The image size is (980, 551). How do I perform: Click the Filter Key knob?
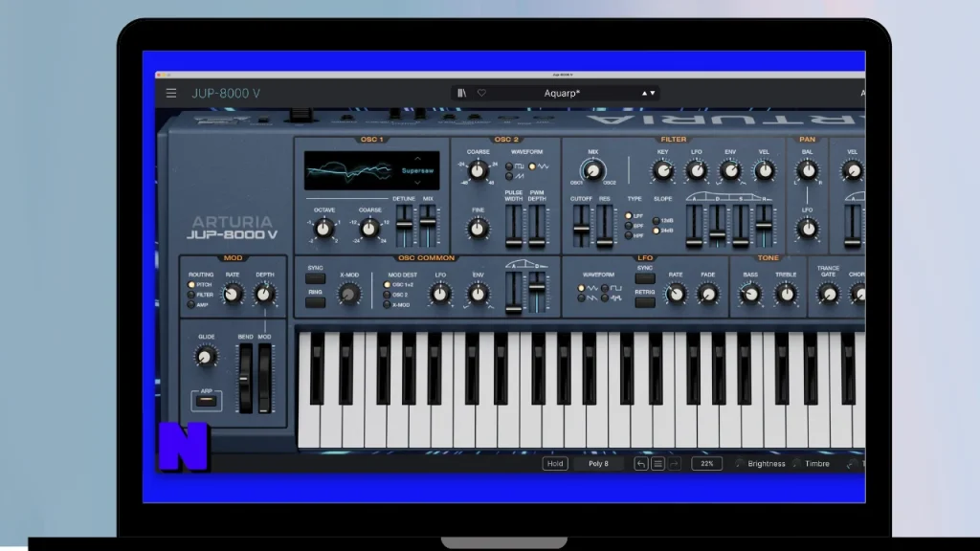pos(662,170)
